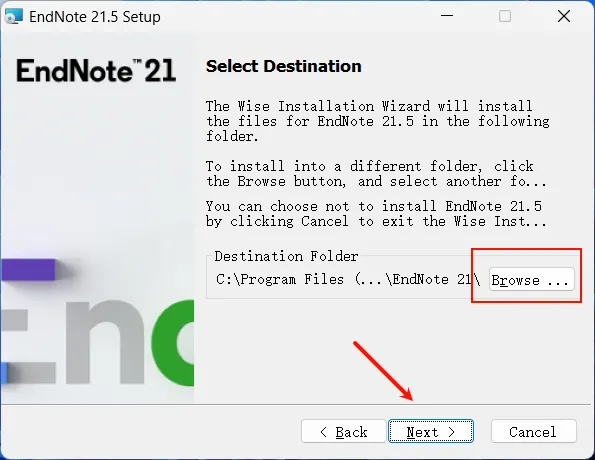
Task: Click the left chevron on Back button
Action: click(x=323, y=432)
